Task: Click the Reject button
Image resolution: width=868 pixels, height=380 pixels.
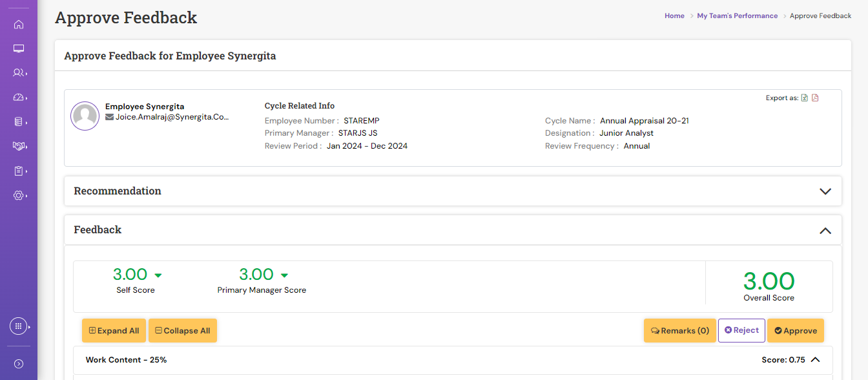Action: point(741,330)
